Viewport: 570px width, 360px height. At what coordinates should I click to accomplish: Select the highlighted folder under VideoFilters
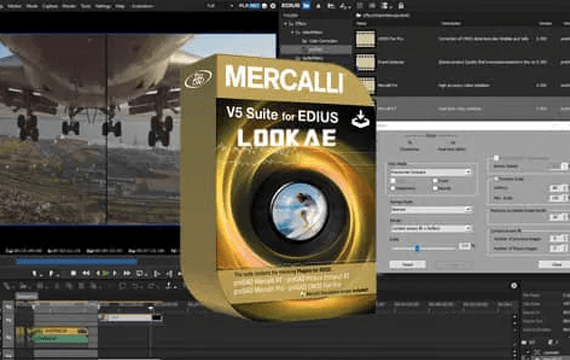pos(316,49)
